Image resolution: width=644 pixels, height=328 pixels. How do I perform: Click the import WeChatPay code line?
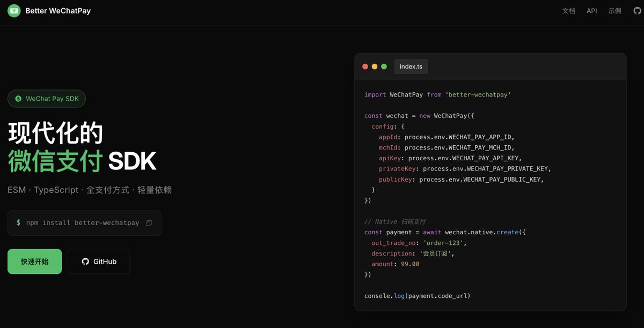pos(437,94)
